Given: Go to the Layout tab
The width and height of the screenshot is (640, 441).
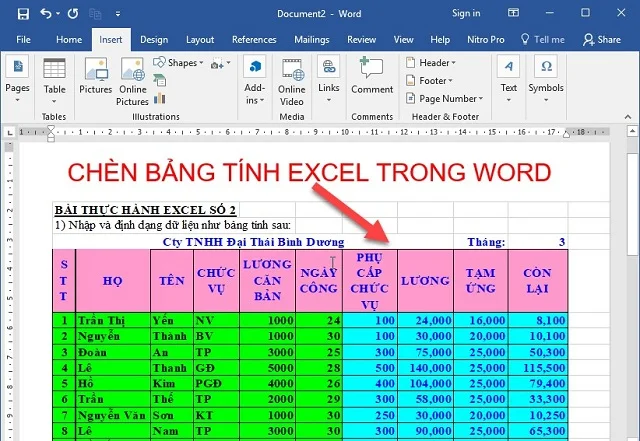Looking at the screenshot, I should pyautogui.click(x=200, y=40).
